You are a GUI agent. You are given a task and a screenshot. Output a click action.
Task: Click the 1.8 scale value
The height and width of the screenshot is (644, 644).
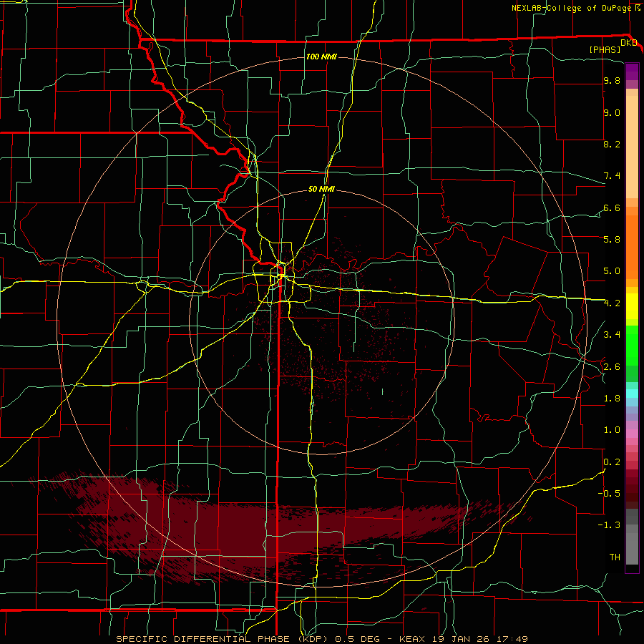[612, 399]
